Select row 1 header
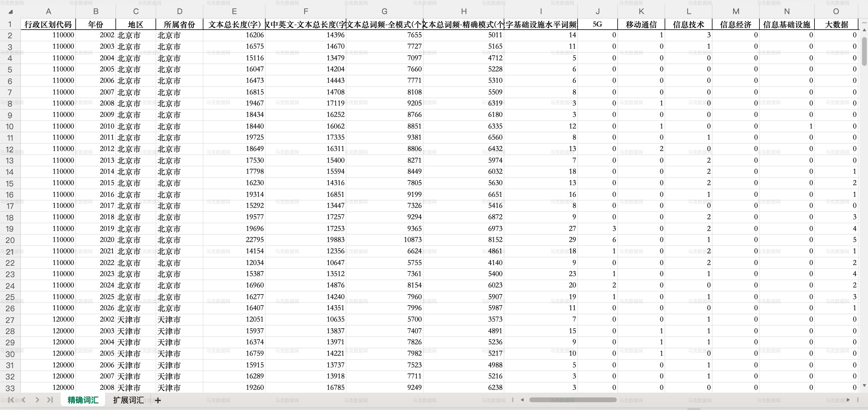 pyautogui.click(x=10, y=24)
